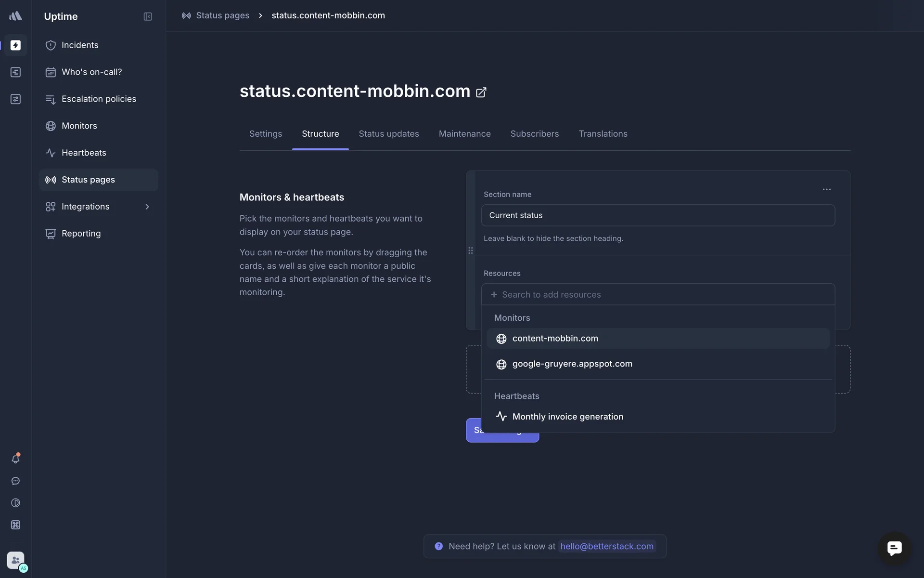This screenshot has height=578, width=924.
Task: Click the lightning bolt Uptime icon
Action: [15, 45]
